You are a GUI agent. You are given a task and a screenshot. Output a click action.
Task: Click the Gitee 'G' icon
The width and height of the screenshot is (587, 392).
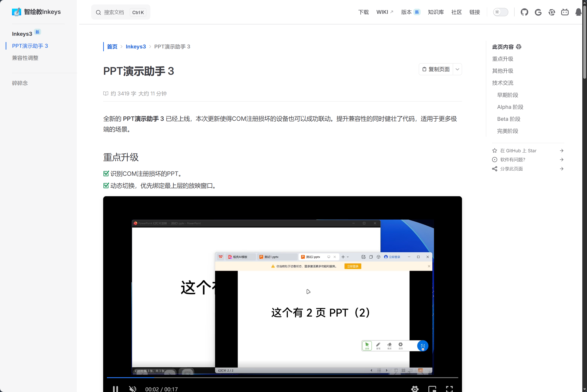538,12
